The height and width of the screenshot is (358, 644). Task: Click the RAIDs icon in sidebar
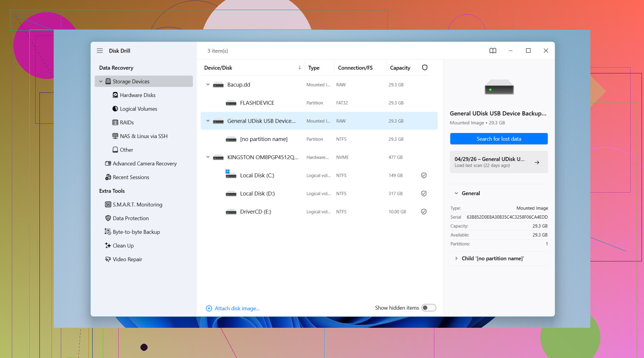pyautogui.click(x=115, y=123)
